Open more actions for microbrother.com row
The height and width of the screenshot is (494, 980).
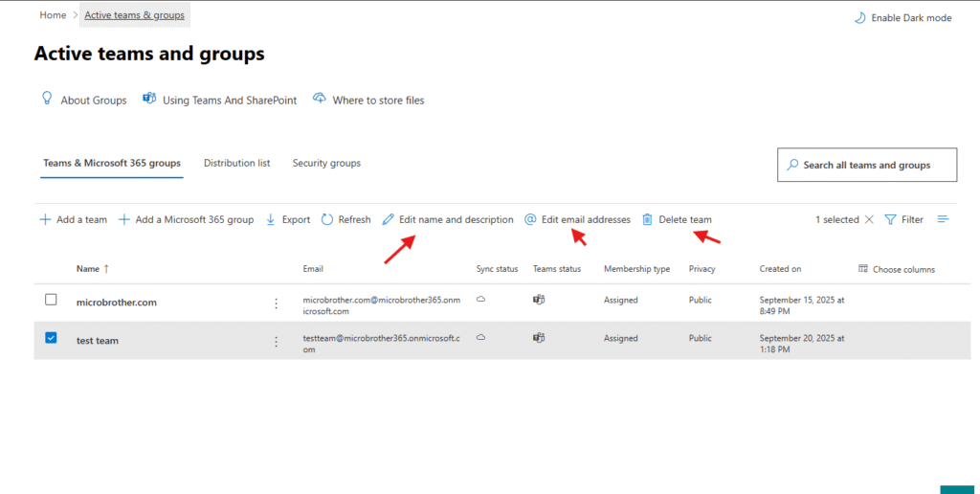pyautogui.click(x=277, y=303)
